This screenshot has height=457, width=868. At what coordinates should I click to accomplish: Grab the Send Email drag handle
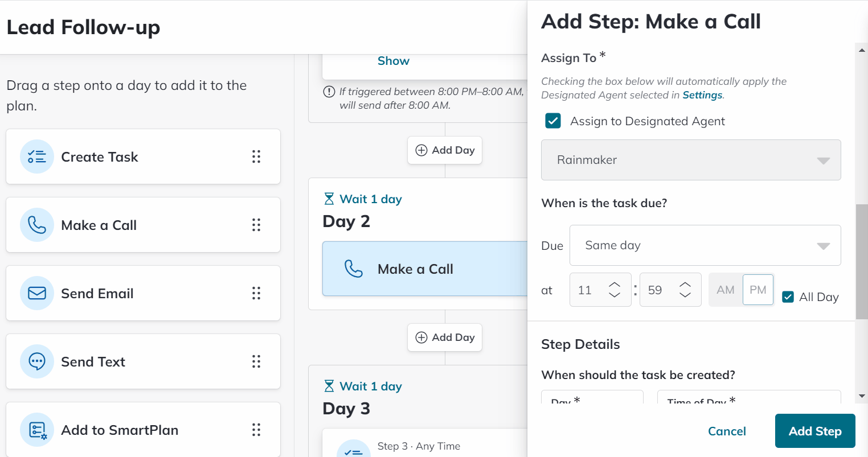(256, 293)
